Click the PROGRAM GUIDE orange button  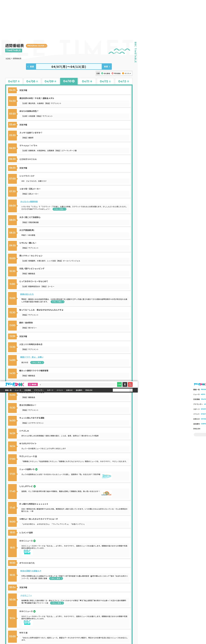(36, 46)
